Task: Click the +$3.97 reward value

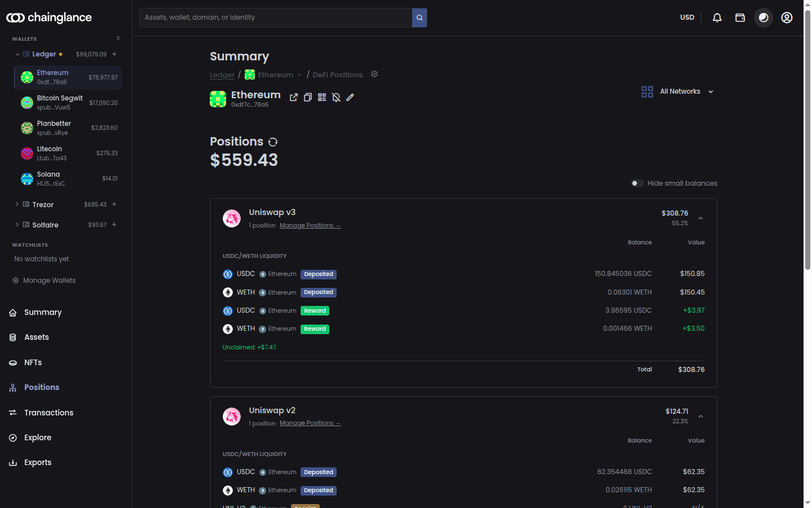Action: (694, 310)
